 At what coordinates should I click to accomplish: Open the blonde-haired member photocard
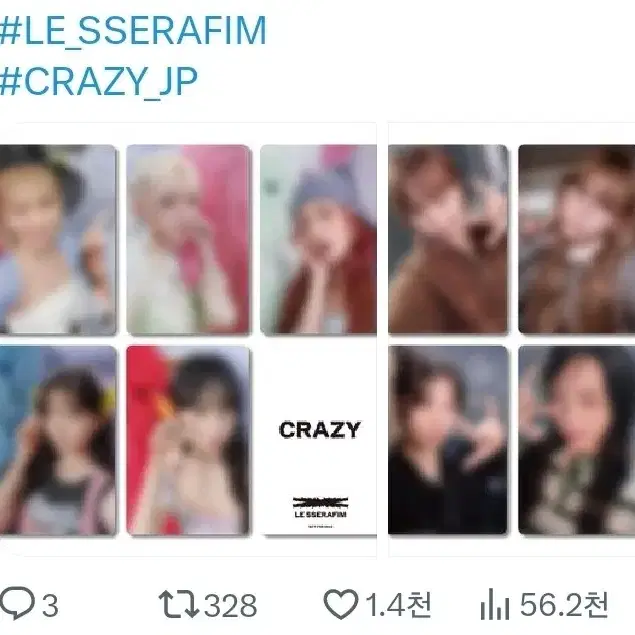[188, 239]
